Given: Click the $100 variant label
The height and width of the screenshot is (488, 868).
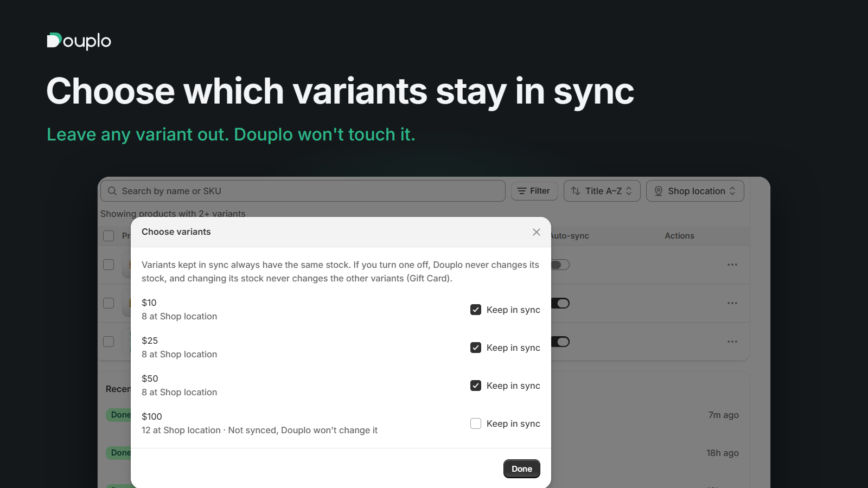Looking at the screenshot, I should coord(152,416).
